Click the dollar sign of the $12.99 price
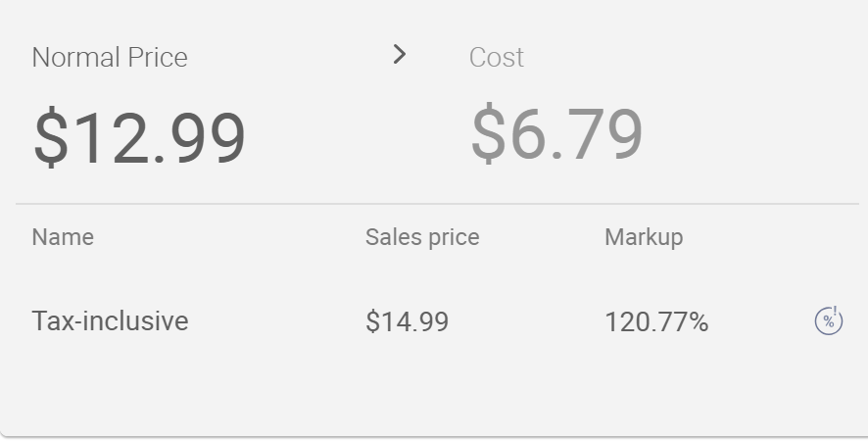Viewport: 868px width, 441px height. click(x=50, y=137)
